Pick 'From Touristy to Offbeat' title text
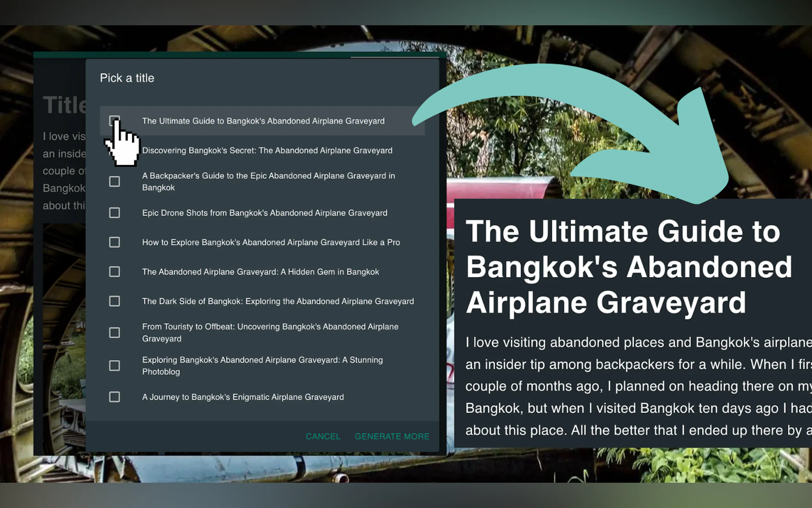Viewport: 812px width, 508px height. pos(270,333)
